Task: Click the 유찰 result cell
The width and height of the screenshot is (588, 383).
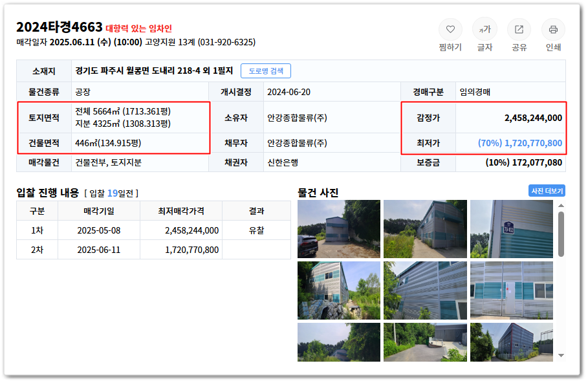Action: coord(257,230)
